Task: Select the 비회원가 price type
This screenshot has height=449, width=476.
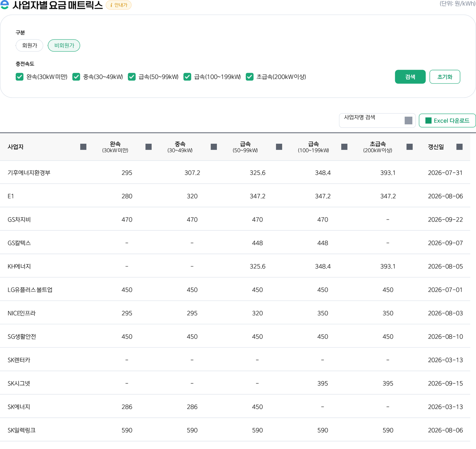Action: point(64,46)
